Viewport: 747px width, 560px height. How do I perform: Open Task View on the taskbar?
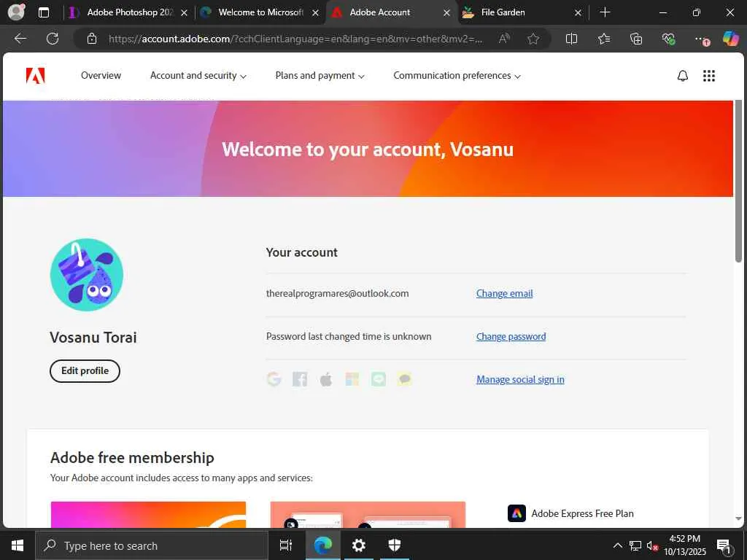pyautogui.click(x=286, y=545)
